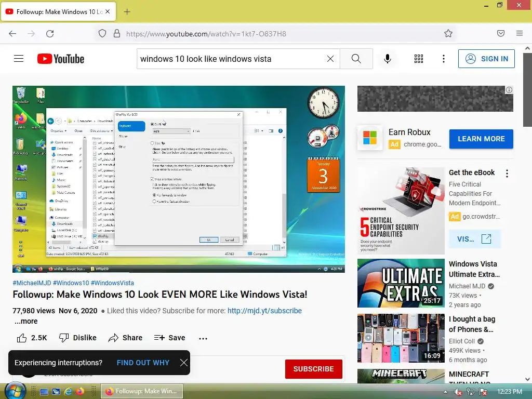Open a new browser tab

pos(127,12)
